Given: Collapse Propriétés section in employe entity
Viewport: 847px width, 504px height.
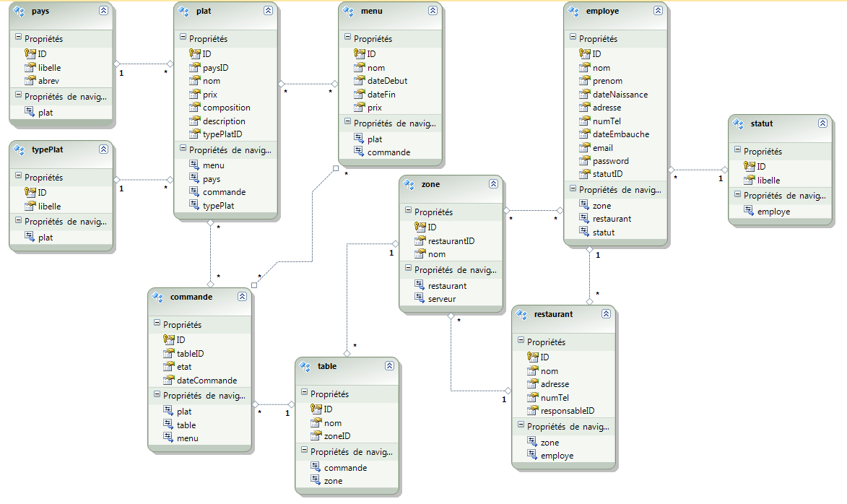Looking at the screenshot, I should 573,38.
